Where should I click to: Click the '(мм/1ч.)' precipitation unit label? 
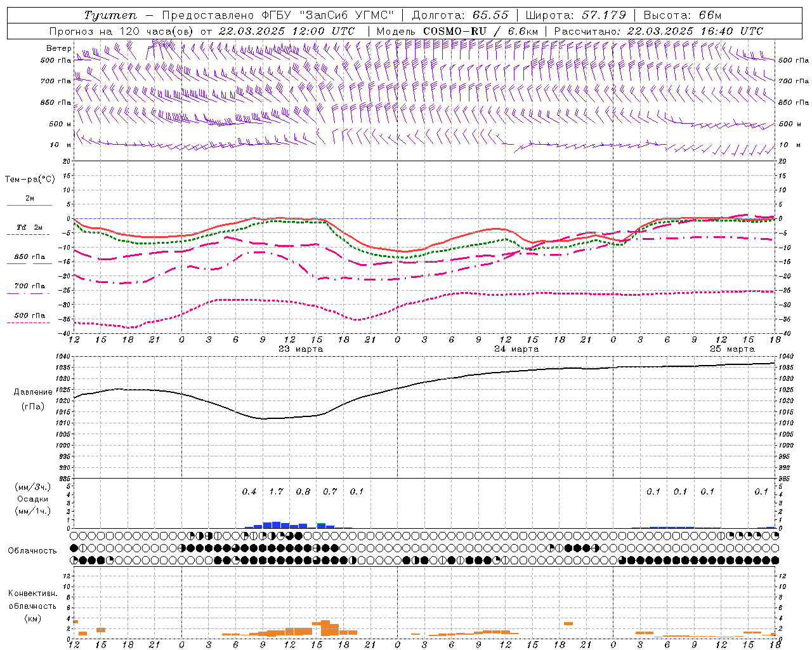33,511
